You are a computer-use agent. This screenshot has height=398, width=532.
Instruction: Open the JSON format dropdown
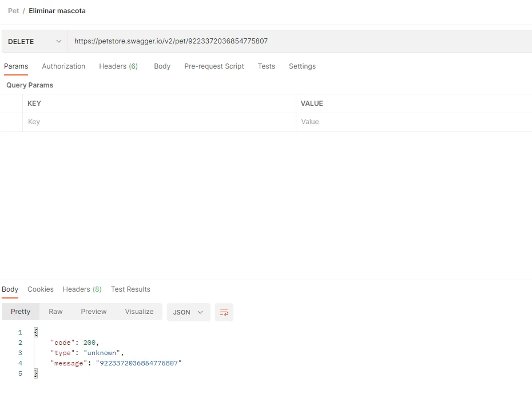tap(188, 312)
